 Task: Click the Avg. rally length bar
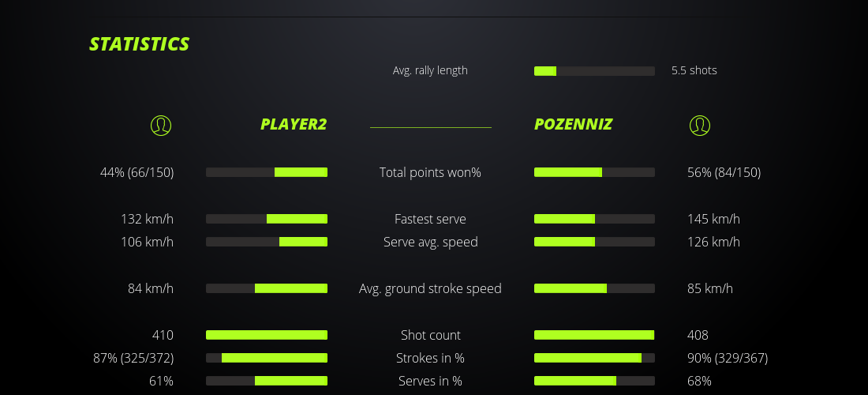click(x=594, y=71)
